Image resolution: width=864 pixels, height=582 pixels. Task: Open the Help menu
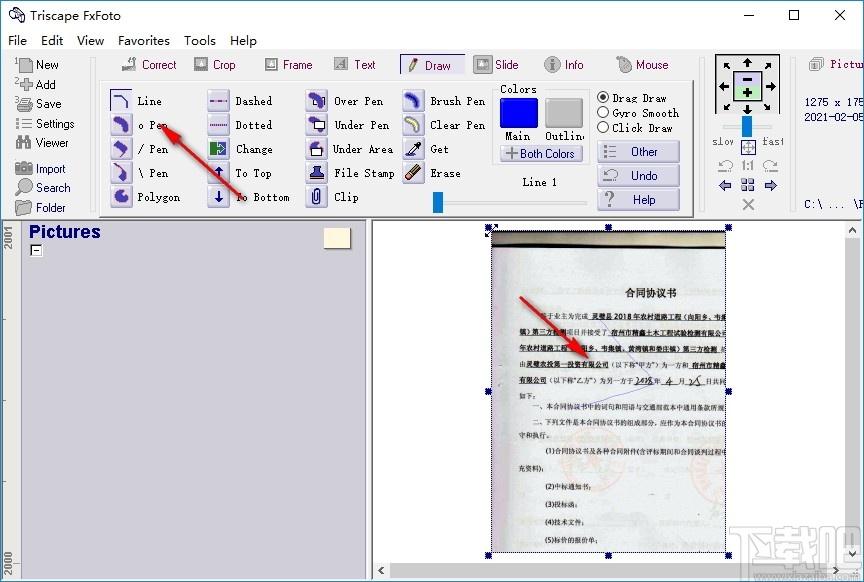tap(243, 41)
